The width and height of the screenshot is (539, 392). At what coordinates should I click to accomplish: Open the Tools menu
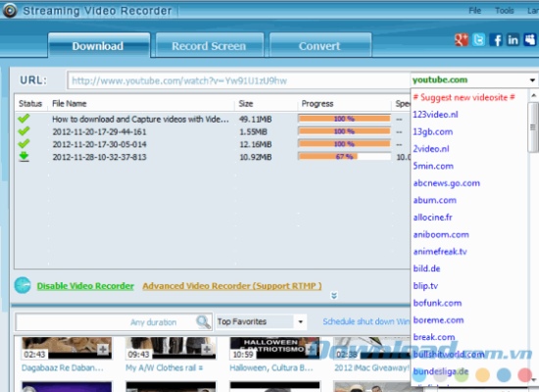[x=505, y=11]
